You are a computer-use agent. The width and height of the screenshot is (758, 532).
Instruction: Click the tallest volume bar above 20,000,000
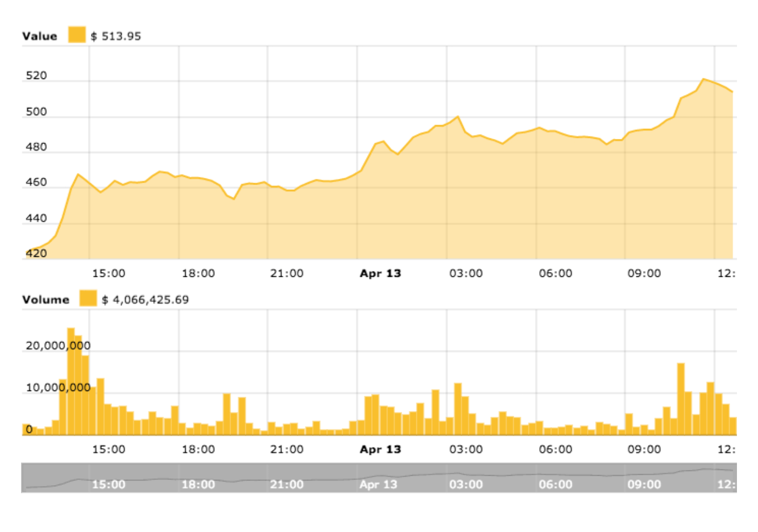71,382
